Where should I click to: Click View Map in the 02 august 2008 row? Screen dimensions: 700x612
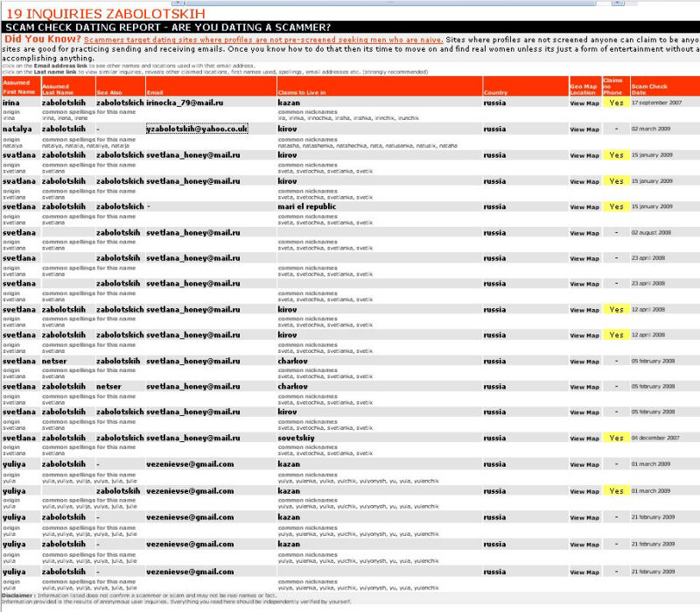tap(584, 233)
